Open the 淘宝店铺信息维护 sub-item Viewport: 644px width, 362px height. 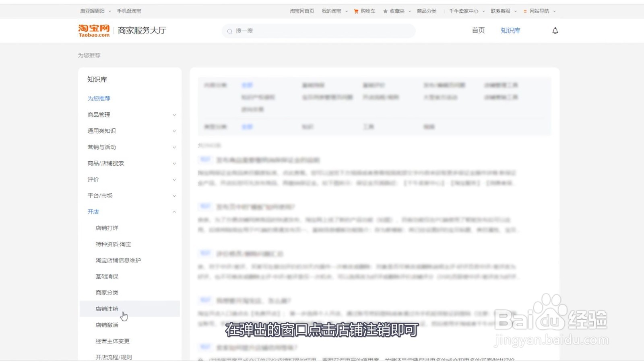click(118, 260)
